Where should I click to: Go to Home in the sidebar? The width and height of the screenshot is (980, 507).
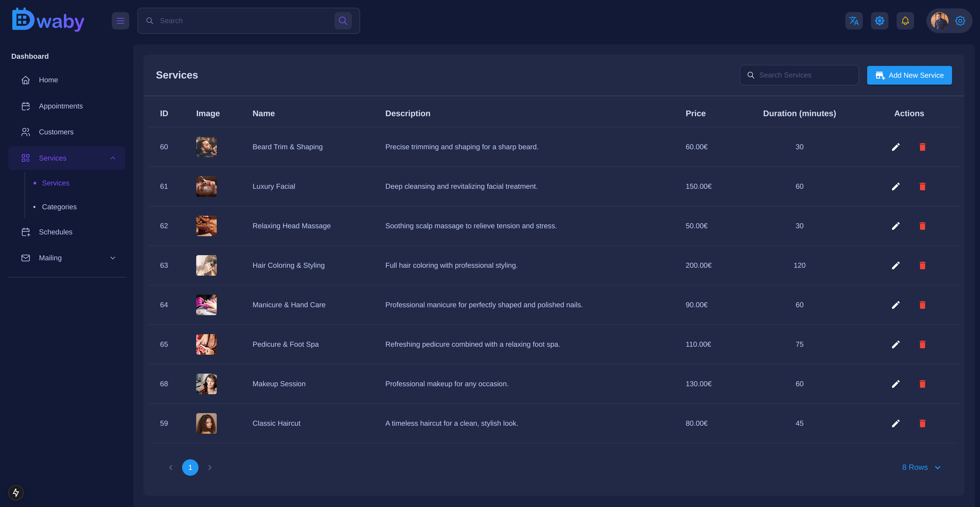(x=48, y=79)
